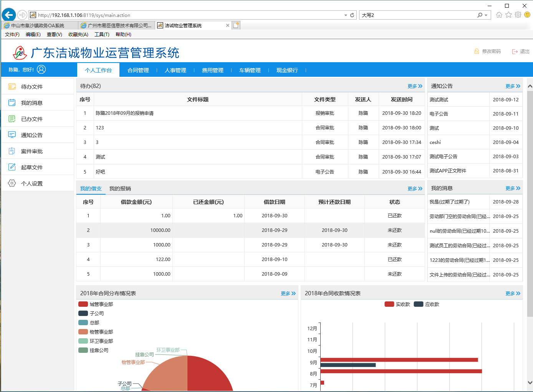Toggle 环卫事业部 legend swatch
Image resolution: width=533 pixels, height=392 pixels.
tap(83, 341)
